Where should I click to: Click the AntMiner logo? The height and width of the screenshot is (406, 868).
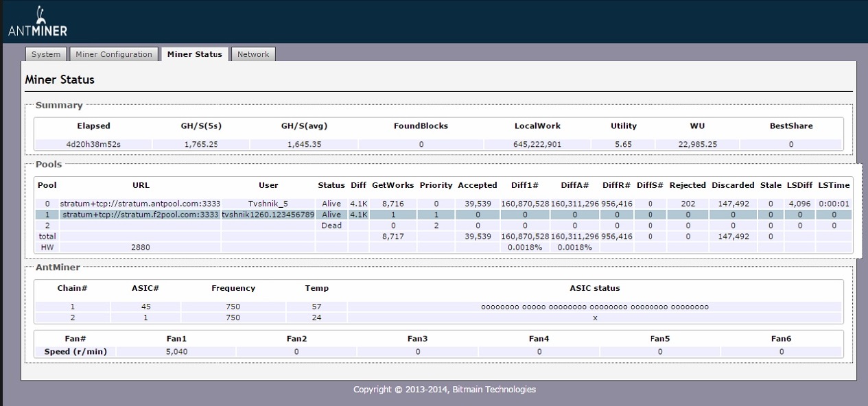(x=38, y=23)
